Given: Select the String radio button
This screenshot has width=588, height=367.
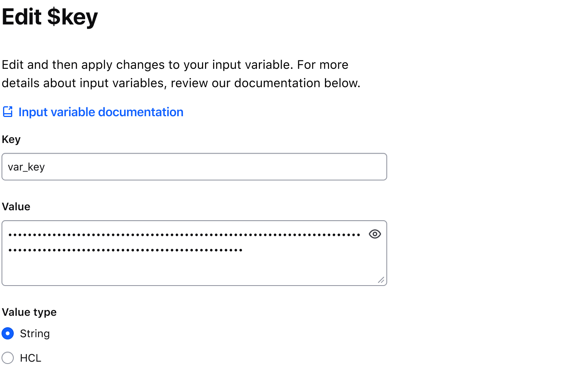Looking at the screenshot, I should coord(8,333).
